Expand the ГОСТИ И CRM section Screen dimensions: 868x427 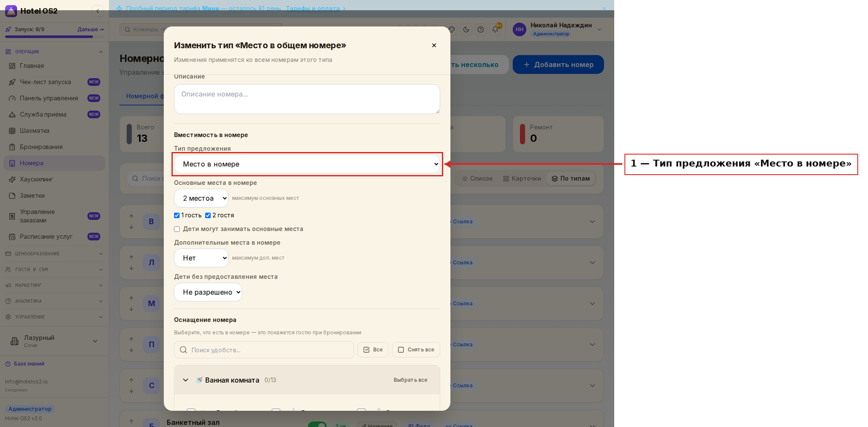click(x=54, y=269)
